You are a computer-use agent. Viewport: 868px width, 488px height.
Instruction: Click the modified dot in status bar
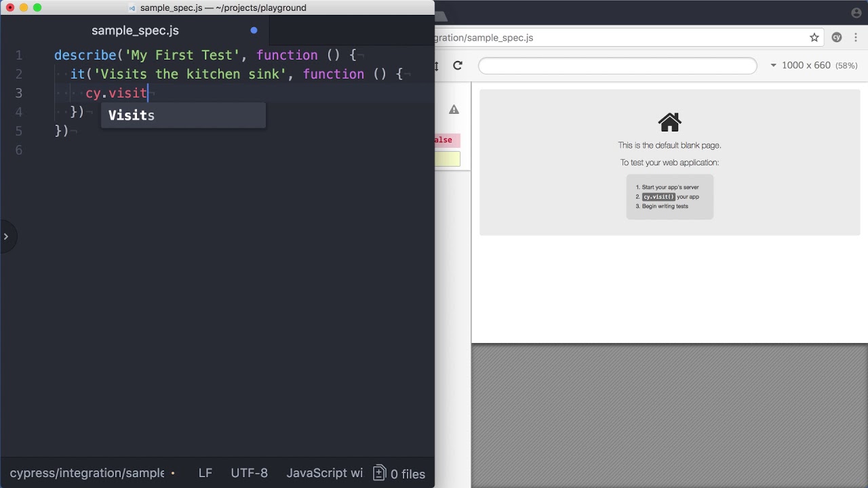tap(173, 473)
